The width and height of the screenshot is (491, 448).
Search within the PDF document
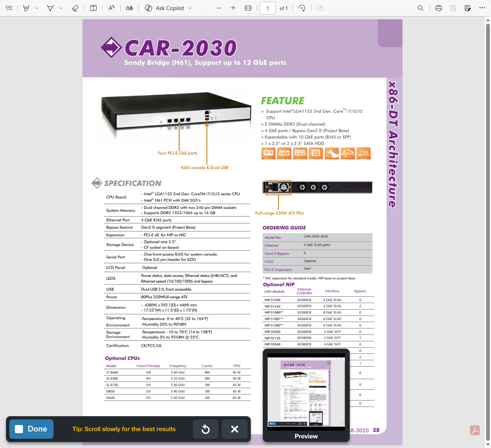pyautogui.click(x=421, y=8)
